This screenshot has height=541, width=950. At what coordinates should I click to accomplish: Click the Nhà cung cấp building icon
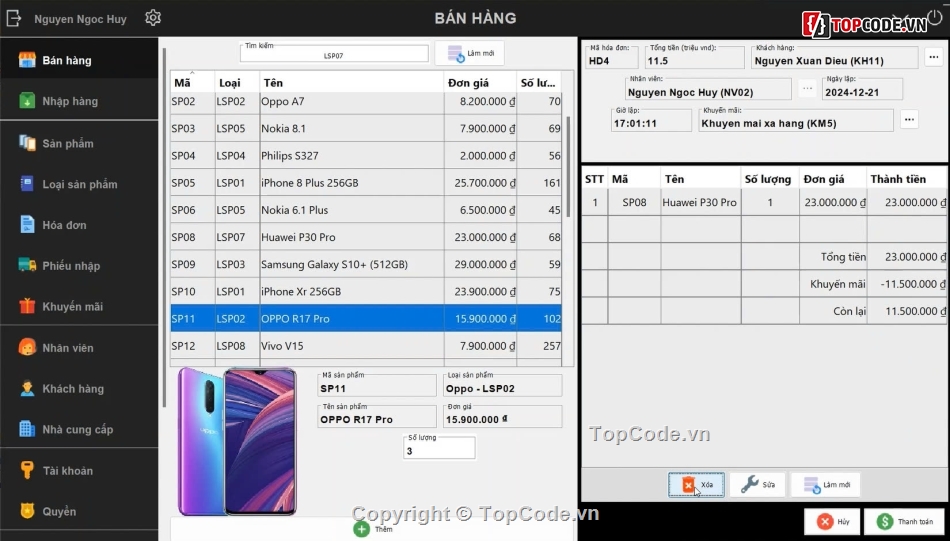(x=27, y=429)
